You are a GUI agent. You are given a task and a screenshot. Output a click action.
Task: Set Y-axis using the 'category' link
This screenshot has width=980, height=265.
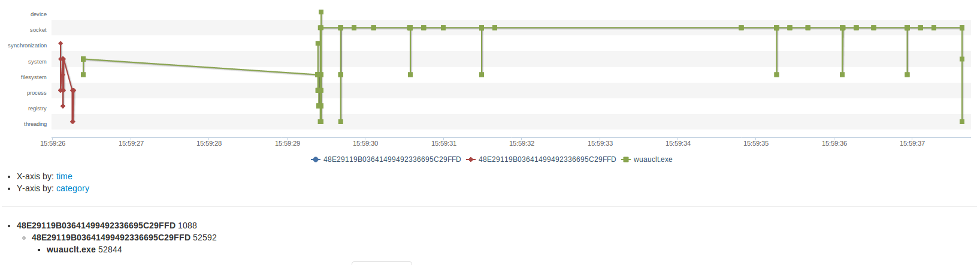pos(72,188)
